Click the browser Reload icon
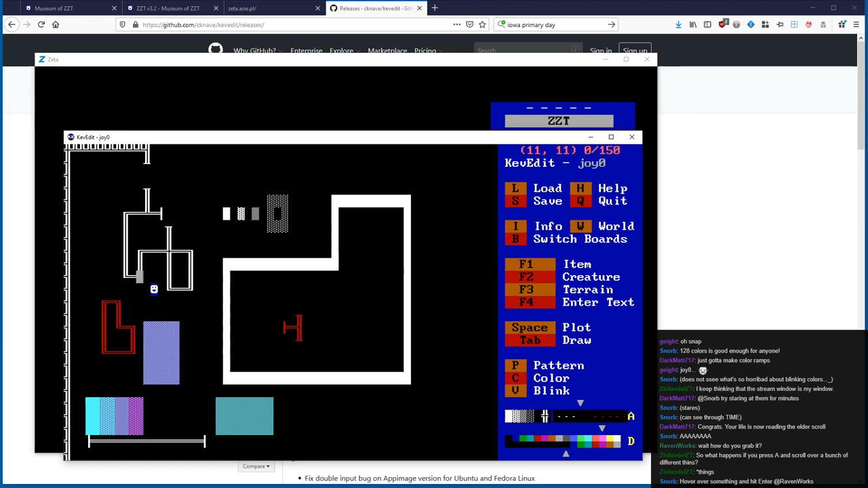Screen dimensions: 868x488 (x=41, y=24)
